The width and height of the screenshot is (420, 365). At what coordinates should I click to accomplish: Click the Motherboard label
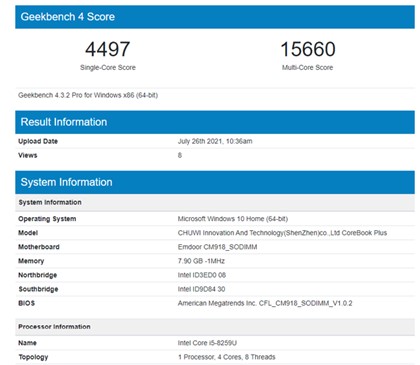(39, 247)
